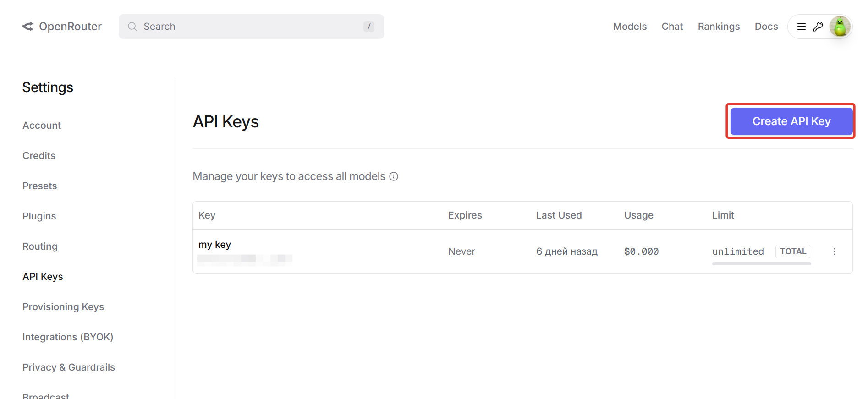Open the Credits settings section
Viewport: 868px width, 399px height.
pyautogui.click(x=39, y=156)
